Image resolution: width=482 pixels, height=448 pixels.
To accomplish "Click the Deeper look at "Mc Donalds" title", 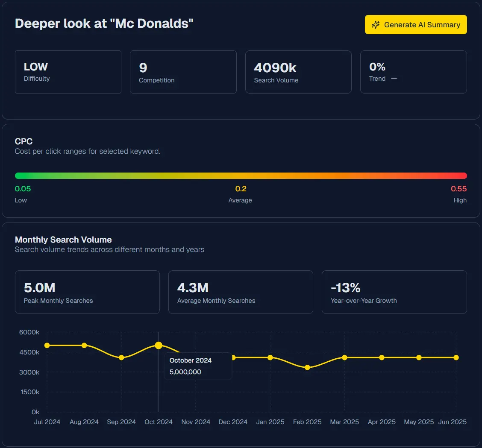I will click(x=104, y=23).
